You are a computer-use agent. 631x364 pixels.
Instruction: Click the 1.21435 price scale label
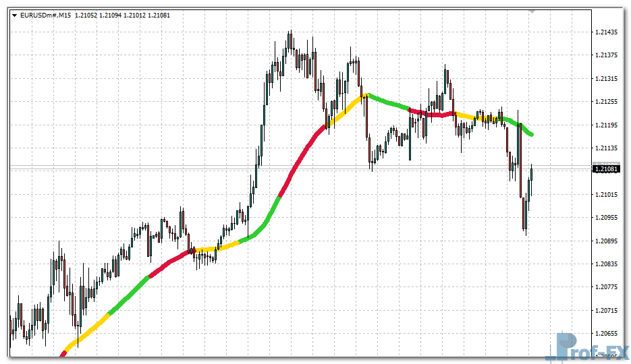[x=607, y=32]
